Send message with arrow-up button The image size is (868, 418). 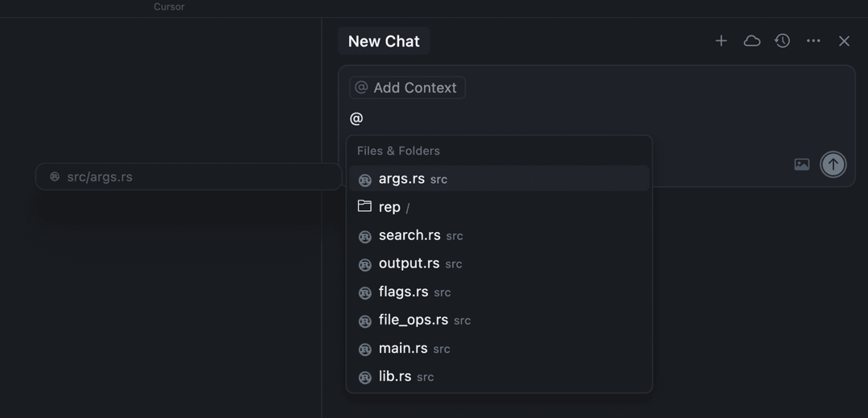pyautogui.click(x=833, y=164)
